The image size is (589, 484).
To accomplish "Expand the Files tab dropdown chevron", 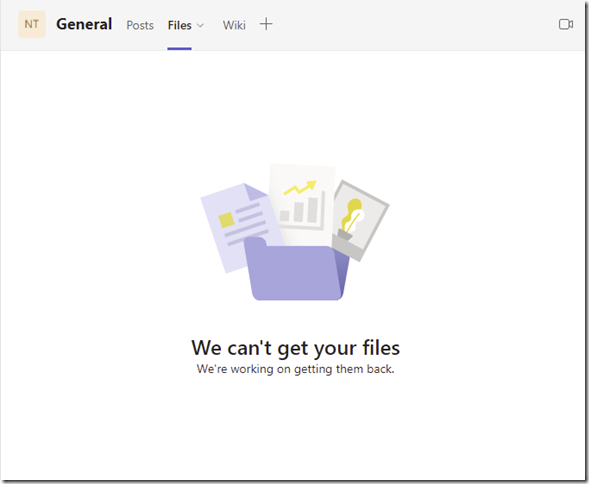I will click(x=201, y=26).
